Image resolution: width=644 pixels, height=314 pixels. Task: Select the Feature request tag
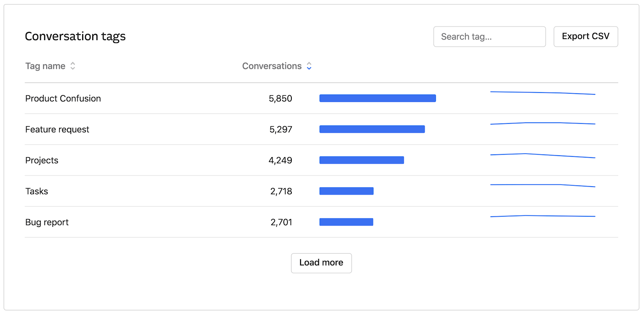[x=57, y=129]
